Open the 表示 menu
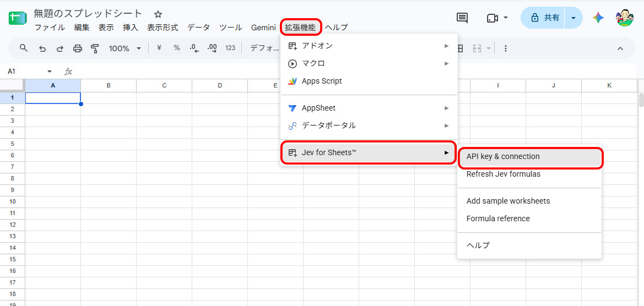The width and height of the screenshot is (644, 306). click(x=106, y=28)
